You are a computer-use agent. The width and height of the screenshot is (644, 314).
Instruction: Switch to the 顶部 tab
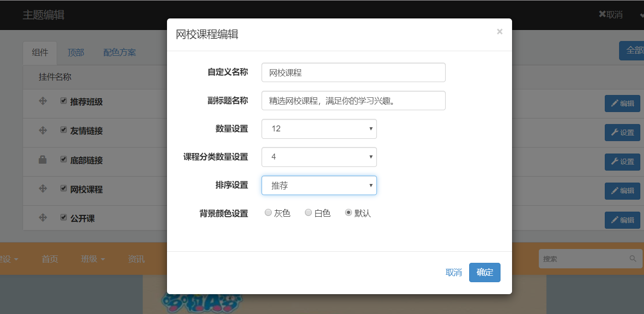[76, 53]
